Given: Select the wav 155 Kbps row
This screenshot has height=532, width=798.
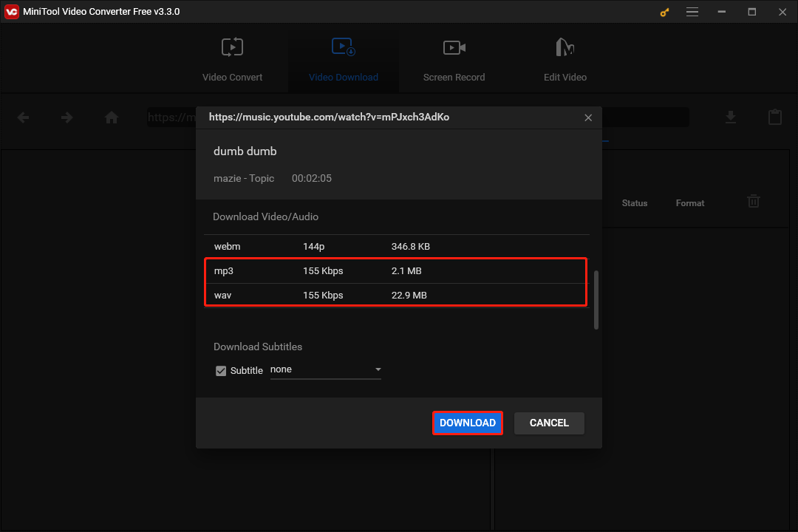Looking at the screenshot, I should (x=396, y=296).
